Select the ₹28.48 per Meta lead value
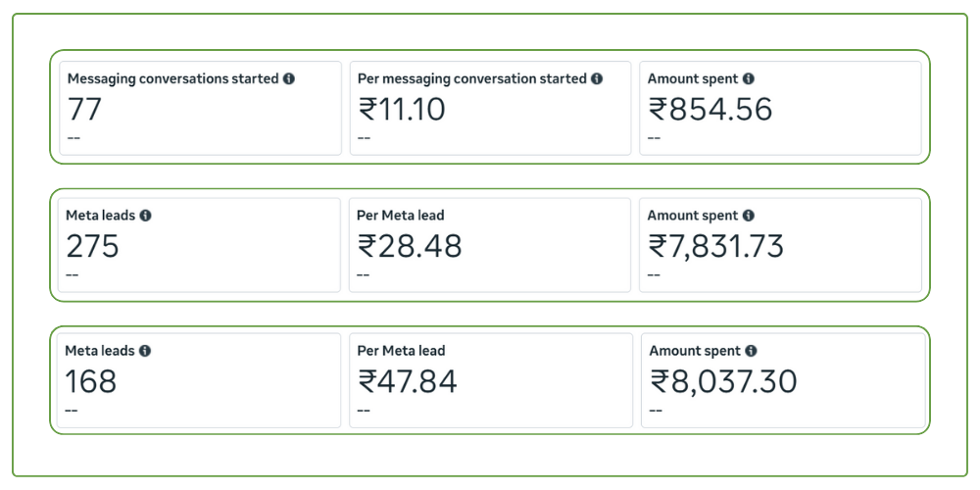The height and width of the screenshot is (490, 980). pos(410,246)
